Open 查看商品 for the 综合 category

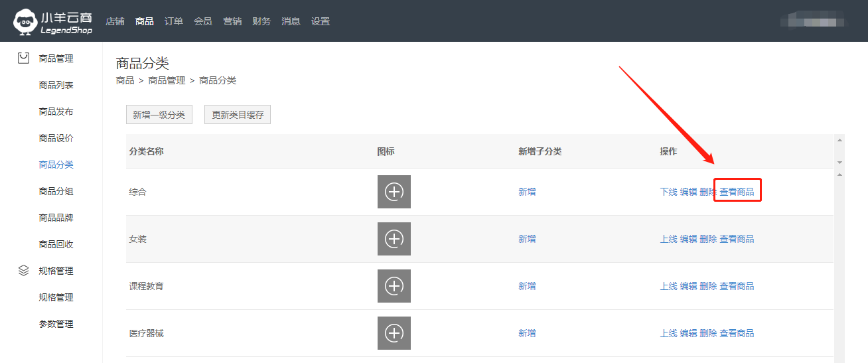(x=737, y=192)
